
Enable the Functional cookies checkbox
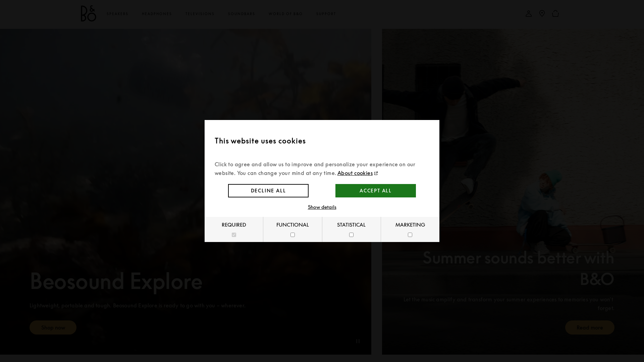[x=292, y=235]
